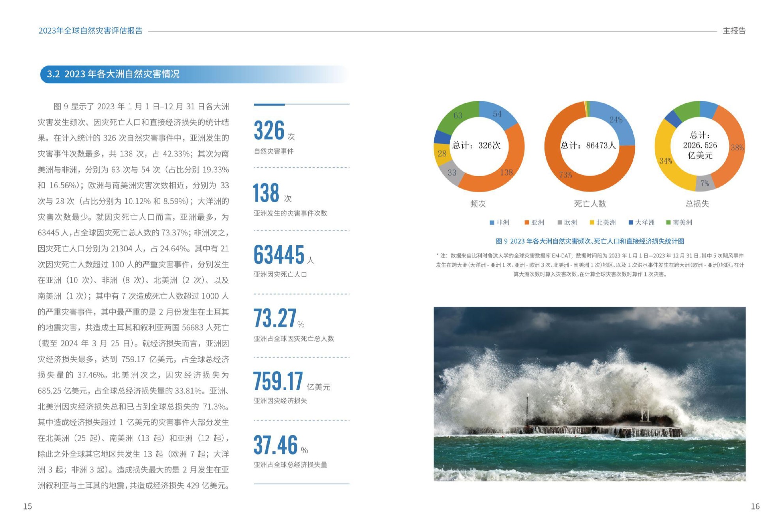Click page number 16
This screenshot has height=532, width=783.
click(x=755, y=506)
